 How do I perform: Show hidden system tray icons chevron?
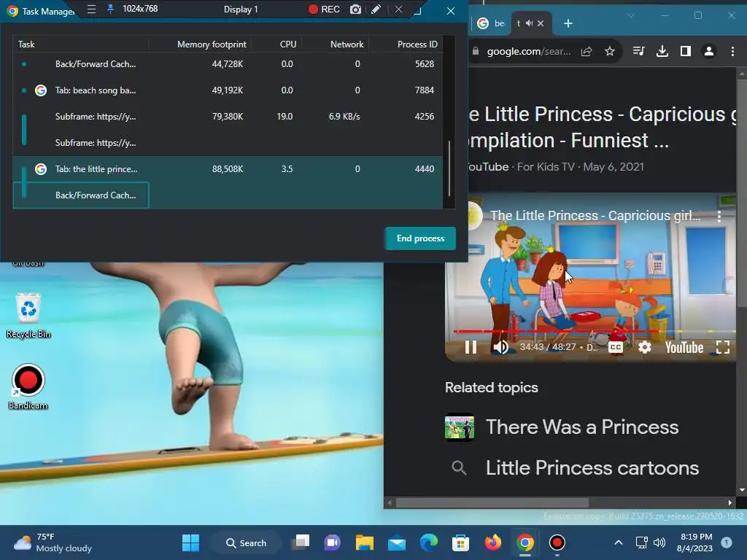point(619,542)
